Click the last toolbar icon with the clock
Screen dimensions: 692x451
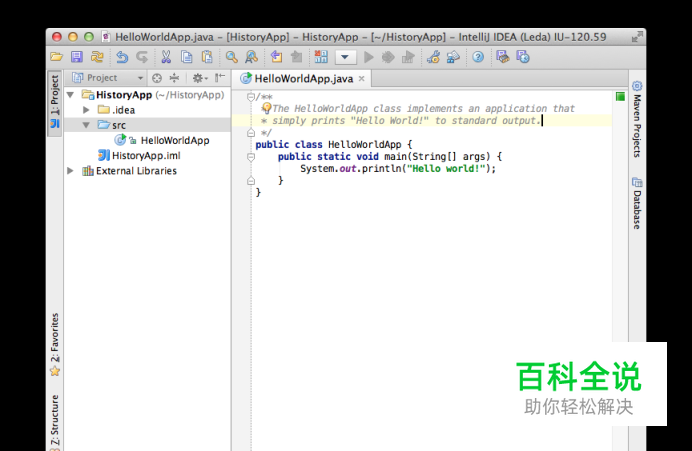523,57
